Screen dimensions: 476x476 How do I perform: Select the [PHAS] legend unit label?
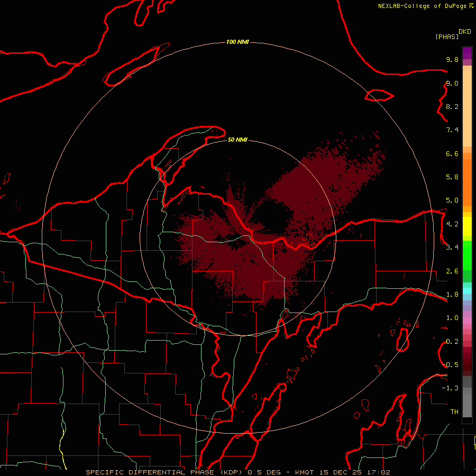[447, 36]
